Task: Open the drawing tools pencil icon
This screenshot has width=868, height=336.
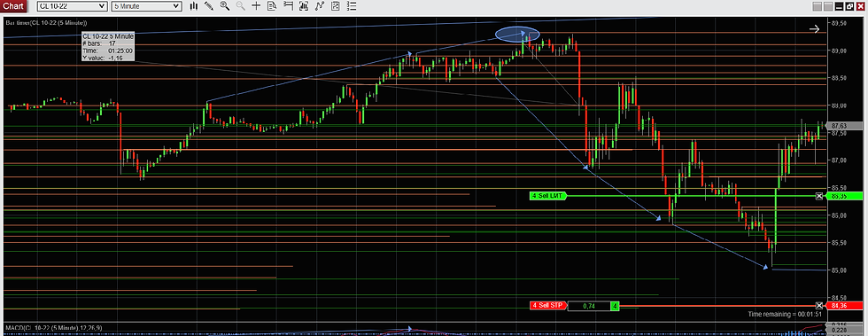Action: click(209, 6)
